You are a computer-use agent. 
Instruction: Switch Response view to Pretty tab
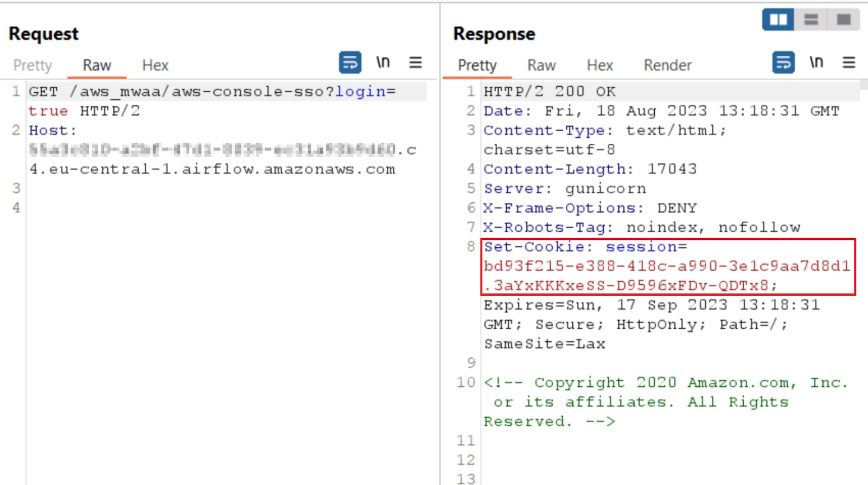[x=477, y=66]
